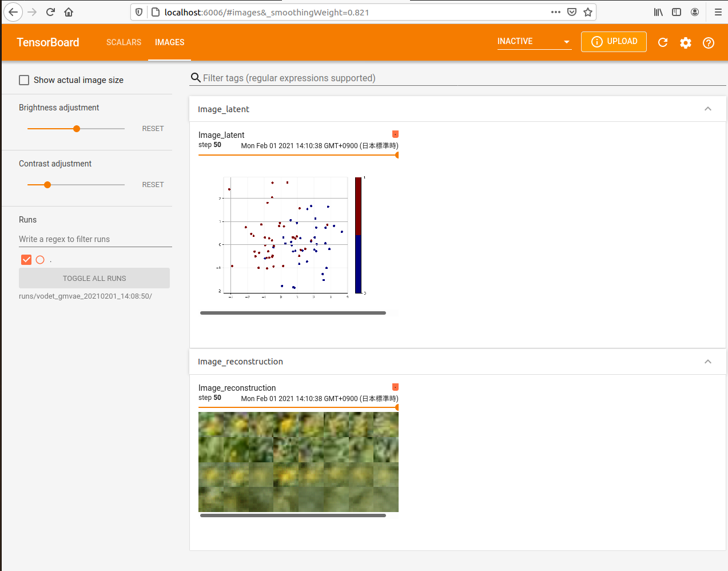The image size is (728, 571).
Task: Click scrollbar under reconstruction image
Action: (x=293, y=516)
